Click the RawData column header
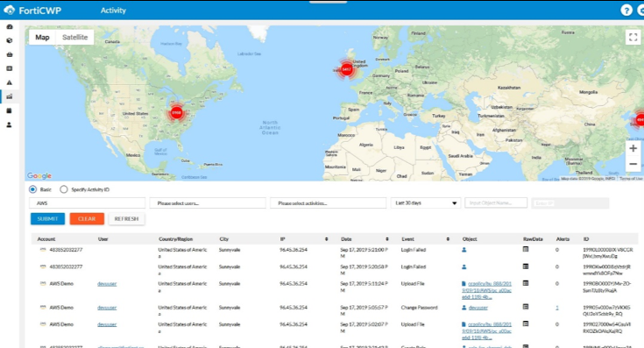644x348 pixels. (533, 239)
